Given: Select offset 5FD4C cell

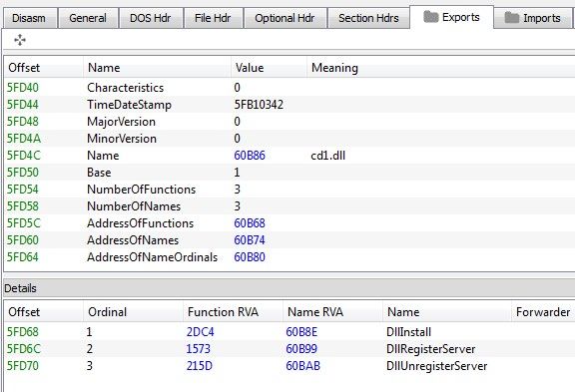Looking at the screenshot, I should pos(24,156).
